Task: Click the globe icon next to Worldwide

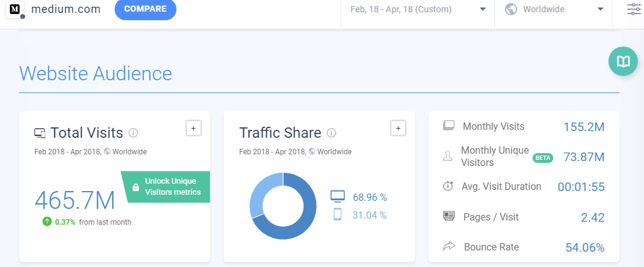Action: point(510,9)
